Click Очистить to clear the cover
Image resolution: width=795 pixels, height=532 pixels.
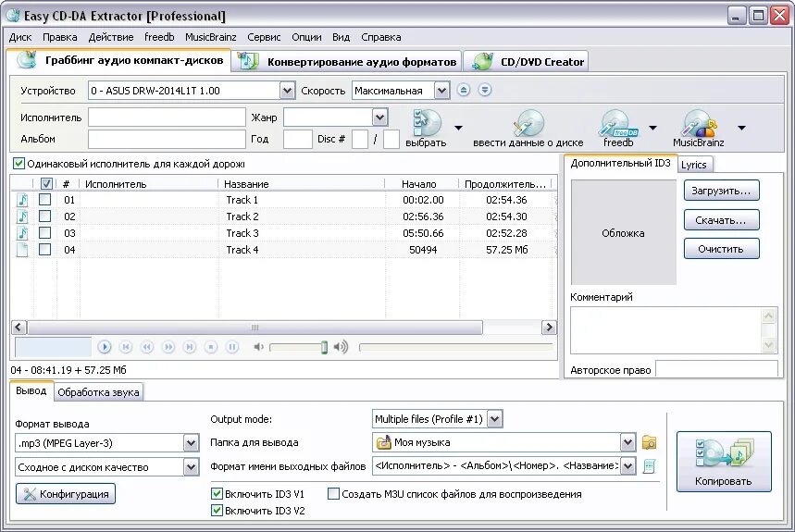[x=722, y=249]
